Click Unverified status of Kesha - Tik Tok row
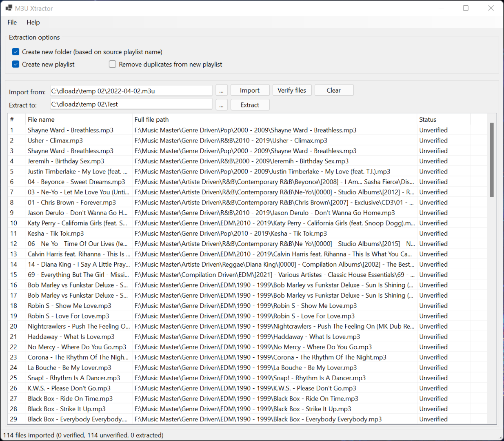Image resolution: width=504 pixels, height=441 pixels. click(433, 234)
